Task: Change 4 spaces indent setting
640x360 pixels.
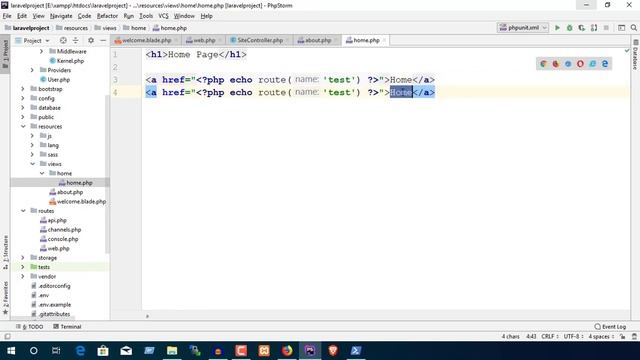Action: point(601,337)
